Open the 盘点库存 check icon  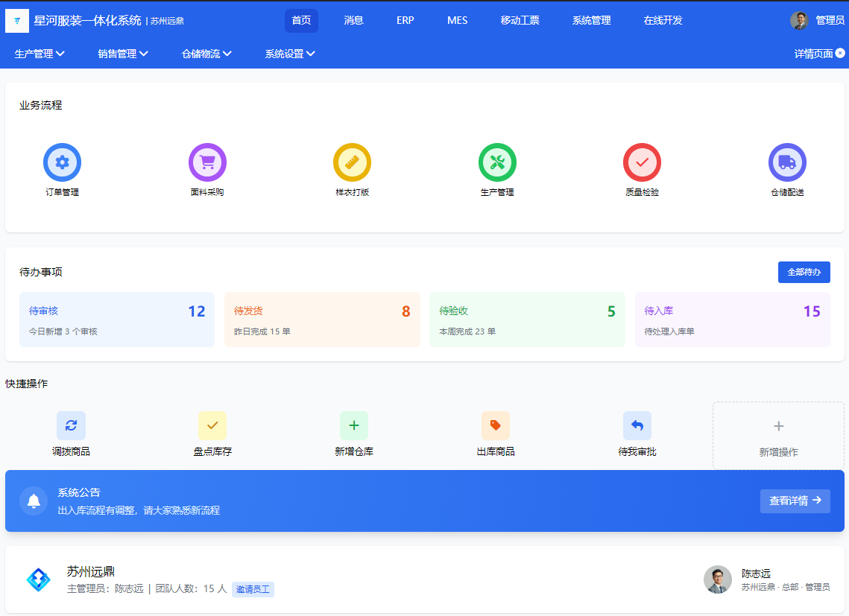pyautogui.click(x=212, y=425)
